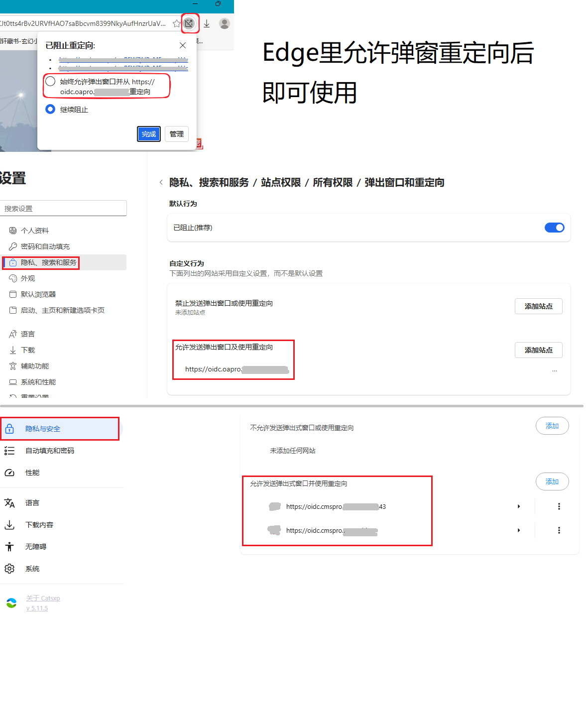
Task: Open 系统 settings in Catsxp sidebar
Action: 32,568
